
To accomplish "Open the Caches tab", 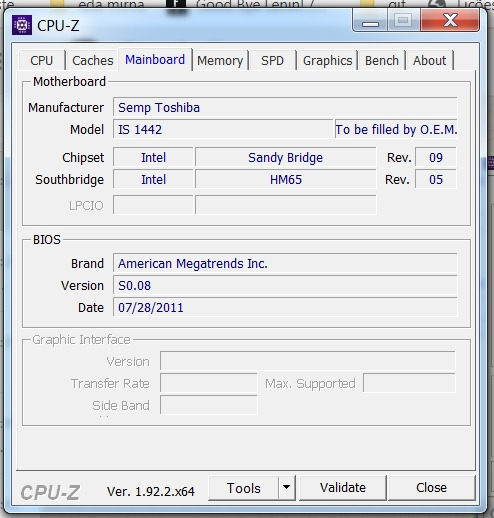I will point(93,61).
